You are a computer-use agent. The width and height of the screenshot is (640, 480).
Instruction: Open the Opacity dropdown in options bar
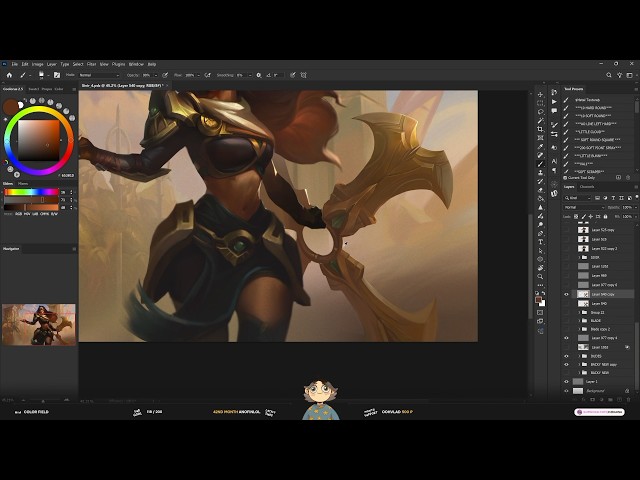click(156, 75)
